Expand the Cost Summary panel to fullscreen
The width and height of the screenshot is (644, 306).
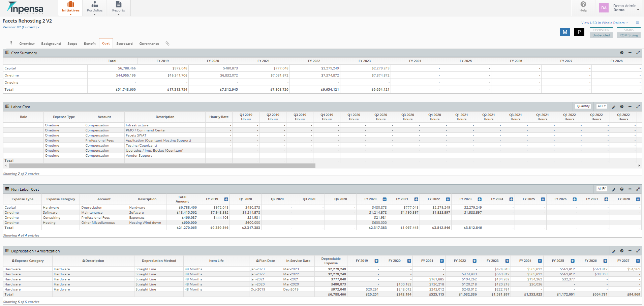(638, 53)
